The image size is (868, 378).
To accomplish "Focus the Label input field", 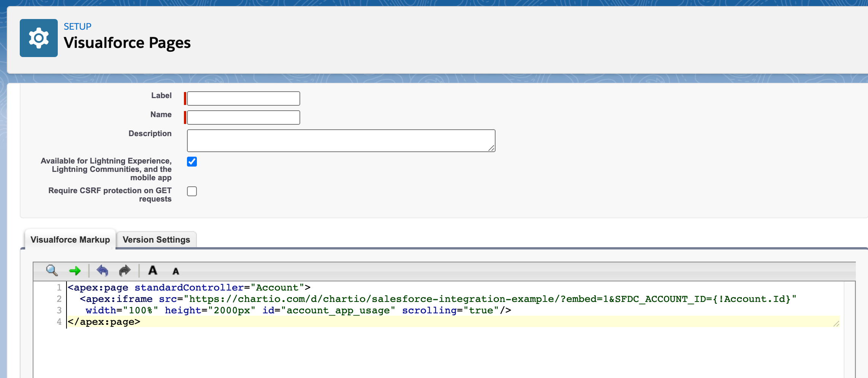I will [x=244, y=98].
